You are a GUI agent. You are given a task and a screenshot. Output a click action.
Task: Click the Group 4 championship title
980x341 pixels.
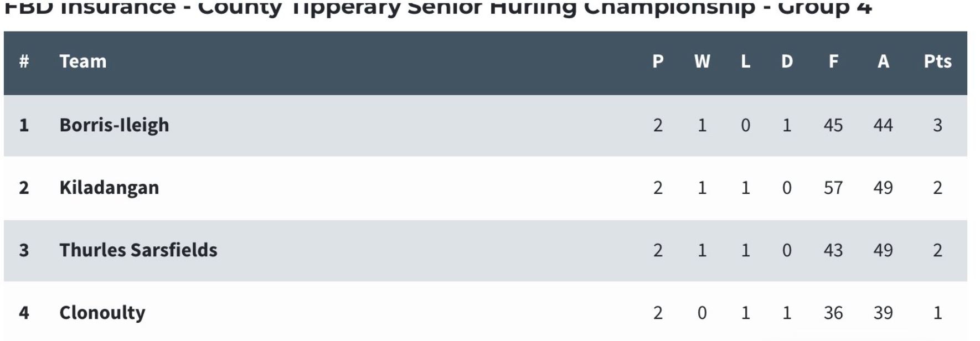coord(438,8)
